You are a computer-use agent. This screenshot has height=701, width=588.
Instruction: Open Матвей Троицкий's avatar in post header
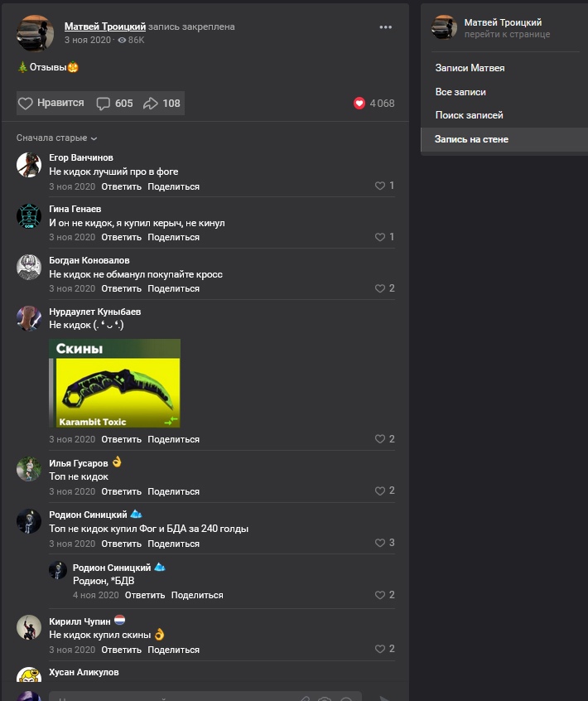tap(36, 32)
